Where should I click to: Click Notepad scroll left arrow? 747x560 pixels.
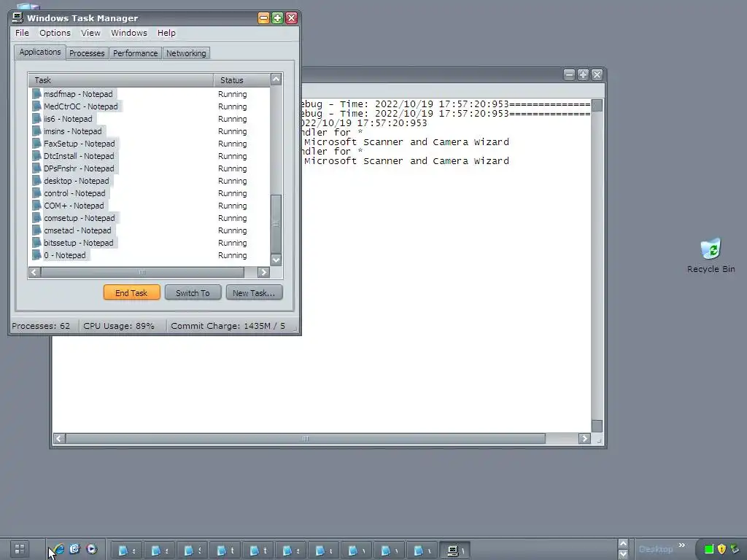pos(59,438)
